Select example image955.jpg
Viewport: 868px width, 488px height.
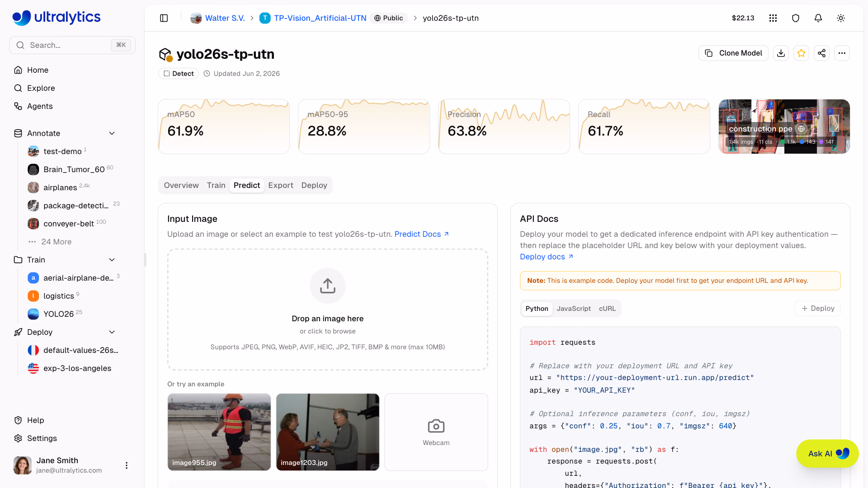coord(219,432)
